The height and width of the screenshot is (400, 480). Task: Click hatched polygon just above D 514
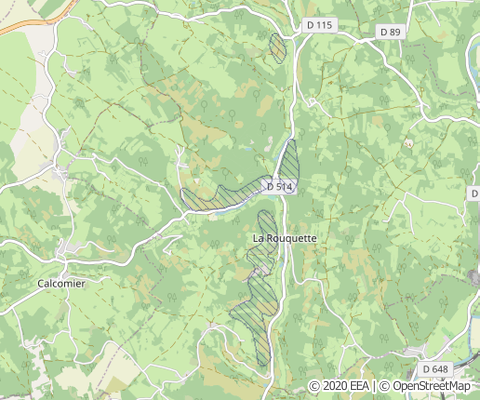tap(289, 160)
